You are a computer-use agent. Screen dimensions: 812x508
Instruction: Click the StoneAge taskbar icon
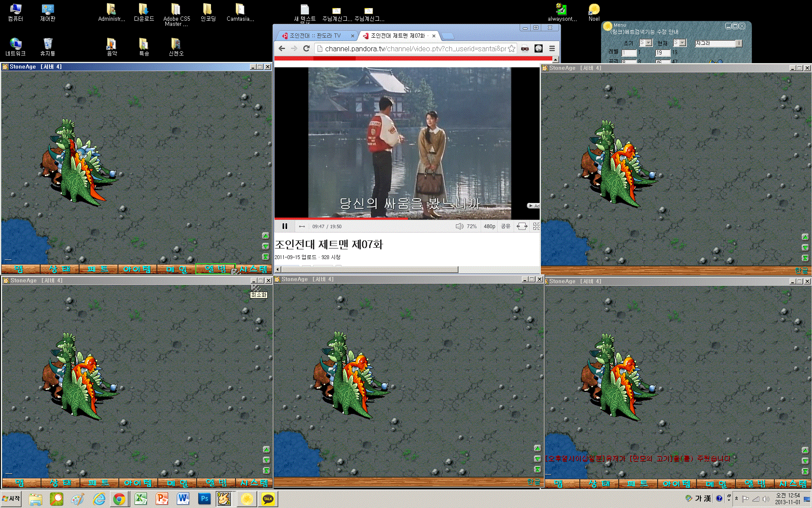[x=224, y=499]
